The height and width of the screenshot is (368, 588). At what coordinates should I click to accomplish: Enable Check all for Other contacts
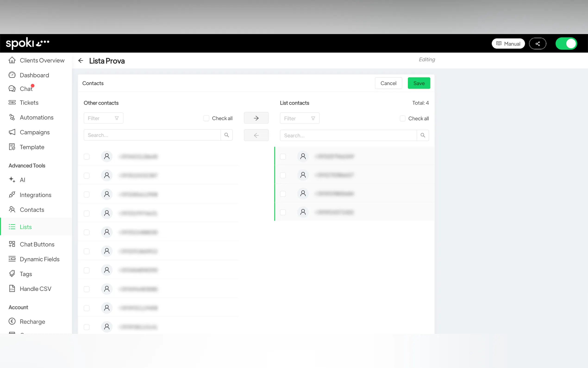(206, 118)
